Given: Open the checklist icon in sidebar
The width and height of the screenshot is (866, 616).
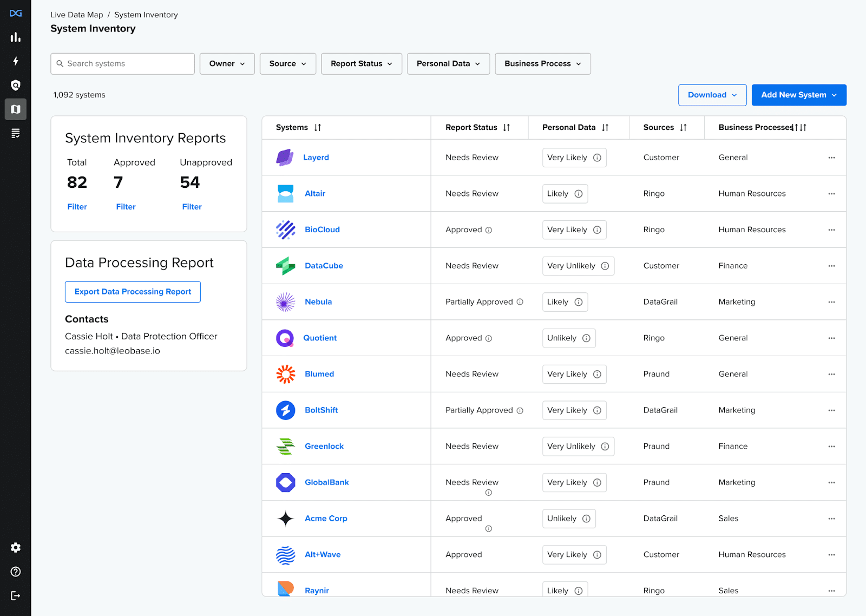Looking at the screenshot, I should point(16,133).
